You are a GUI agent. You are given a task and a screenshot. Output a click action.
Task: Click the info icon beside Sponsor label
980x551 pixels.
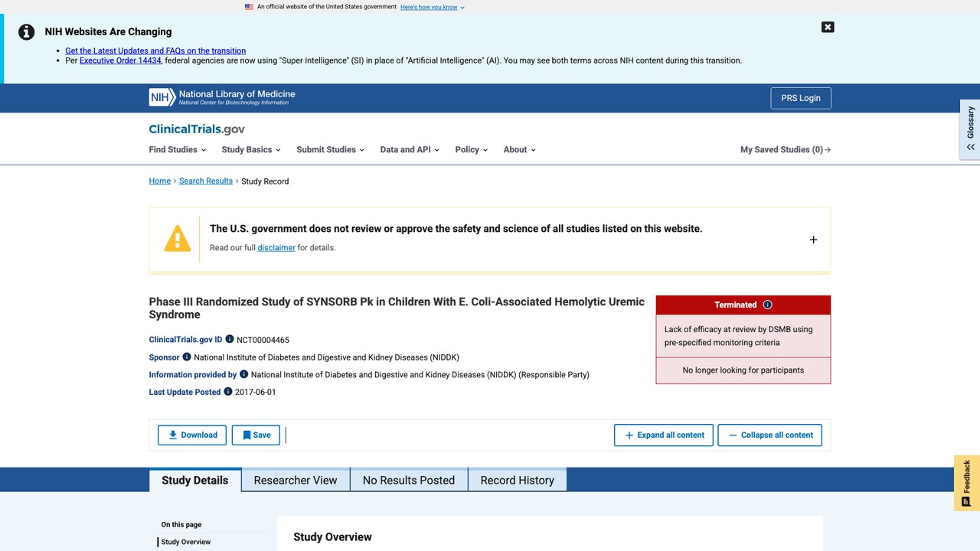coord(186,357)
